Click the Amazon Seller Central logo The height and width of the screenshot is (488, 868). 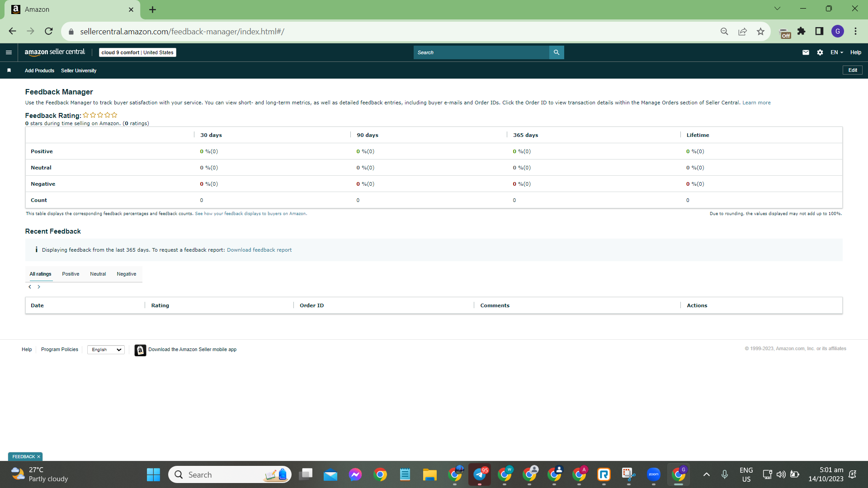[x=55, y=52]
